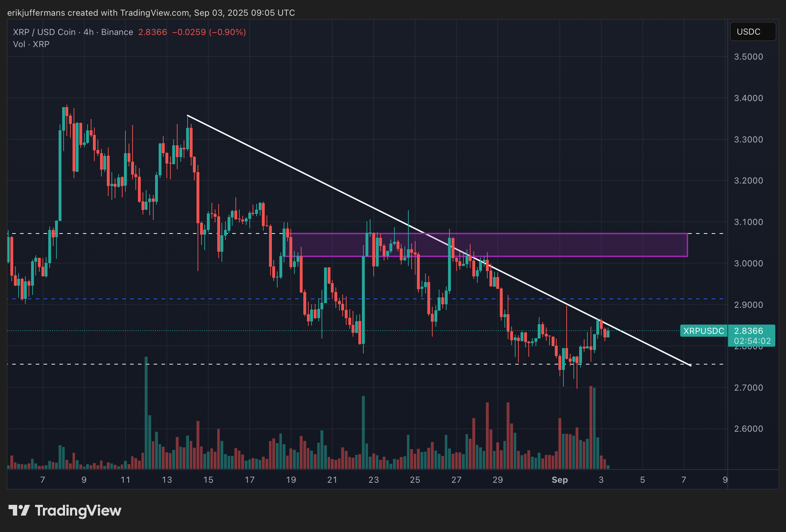
Task: Click the −0.0259 (−0.90%) change value
Action: pos(209,32)
